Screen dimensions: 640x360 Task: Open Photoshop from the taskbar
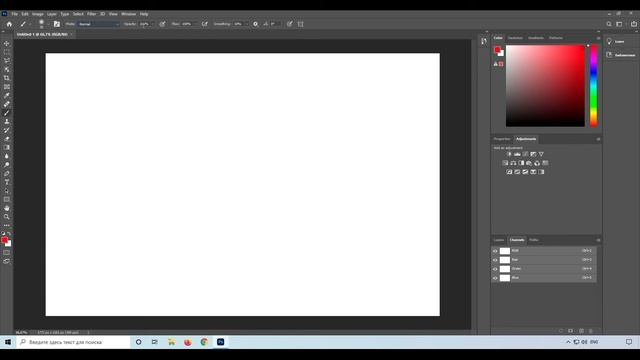point(220,342)
